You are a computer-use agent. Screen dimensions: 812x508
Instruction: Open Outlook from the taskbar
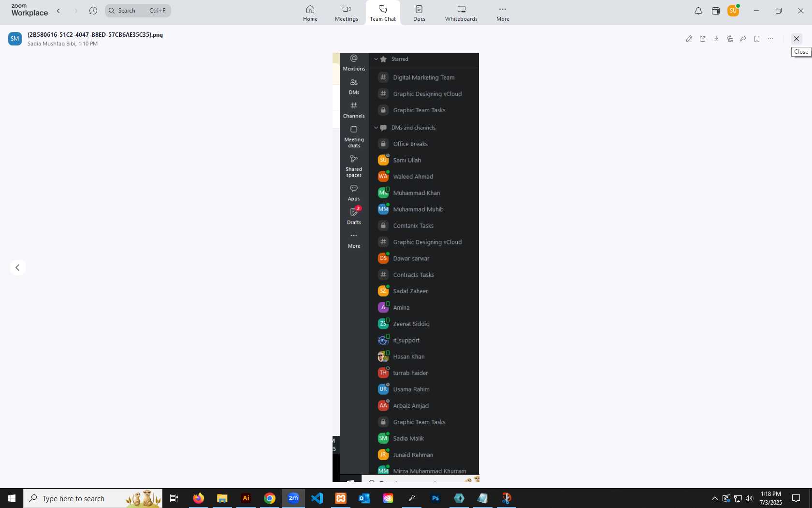[364, 498]
